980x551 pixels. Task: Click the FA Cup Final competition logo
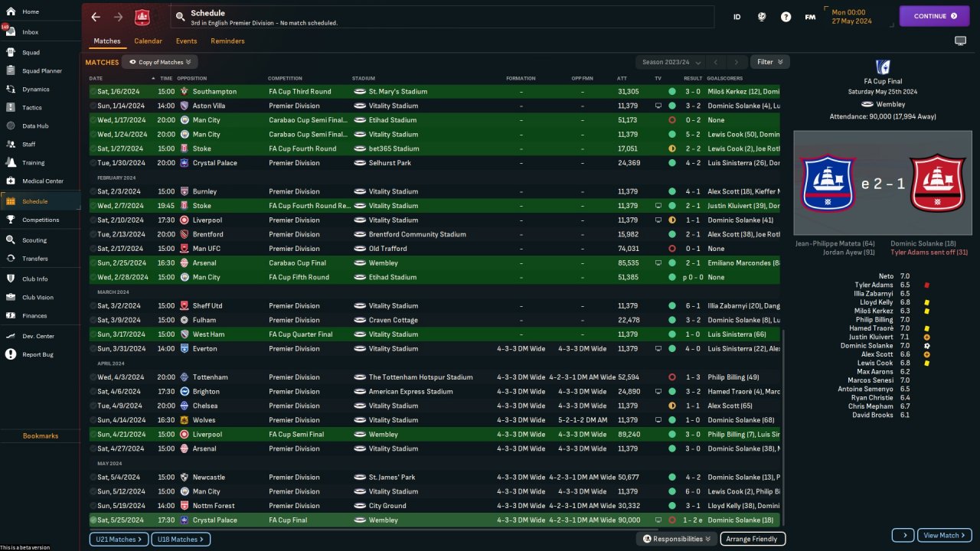(x=883, y=67)
